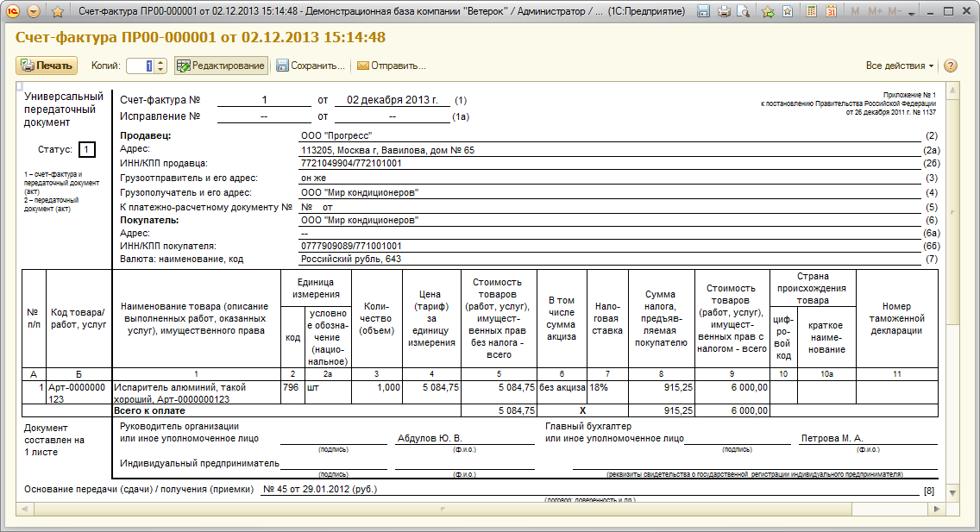Increase copies with stepper up arrow
Viewport: 980px width, 532px height.
(x=160, y=62)
